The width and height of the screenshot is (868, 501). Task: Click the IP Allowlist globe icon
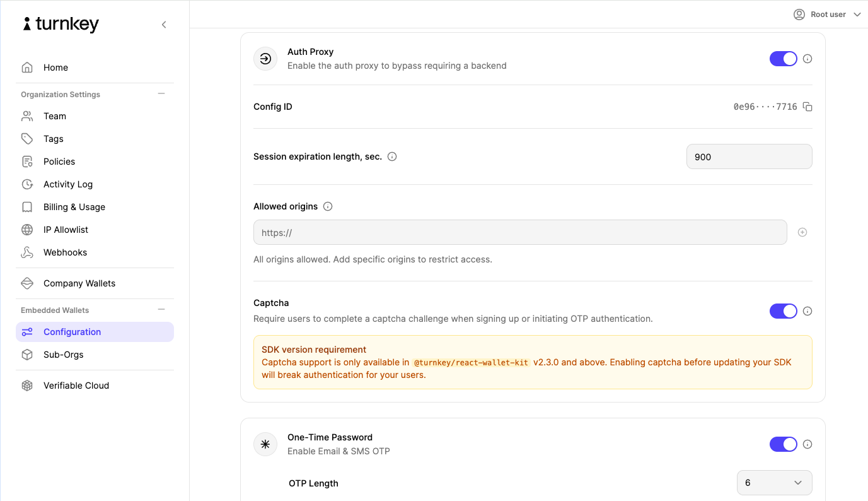coord(27,230)
